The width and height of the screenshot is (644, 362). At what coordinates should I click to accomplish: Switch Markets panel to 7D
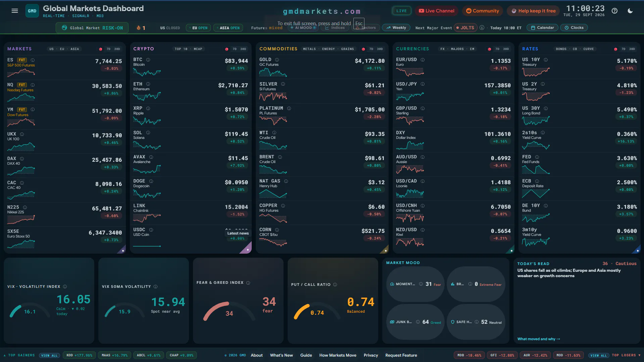tap(108, 49)
